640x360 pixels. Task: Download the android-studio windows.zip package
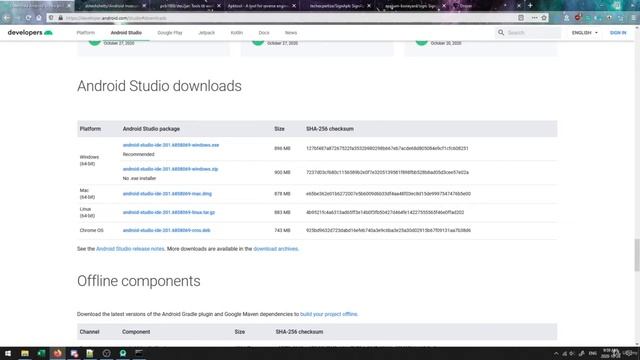pyautogui.click(x=171, y=169)
